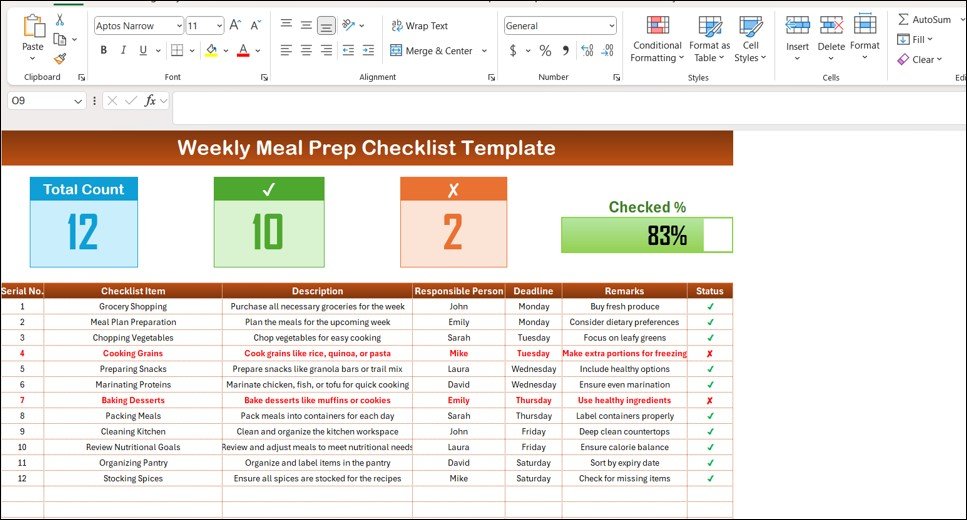Apply a cell border with Borders icon
Screen dimensions: 967x520
tap(177, 51)
